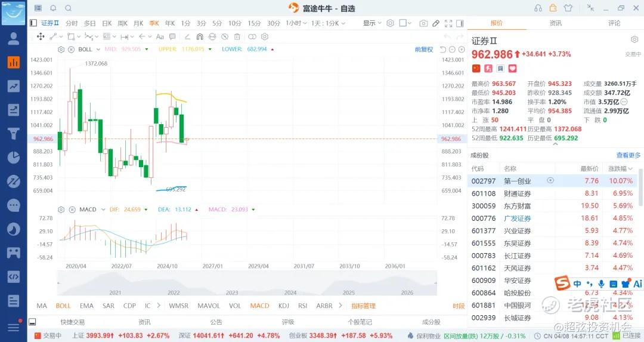Open customer service headset icon
The width and height of the screenshot is (644, 342).
[538, 8]
